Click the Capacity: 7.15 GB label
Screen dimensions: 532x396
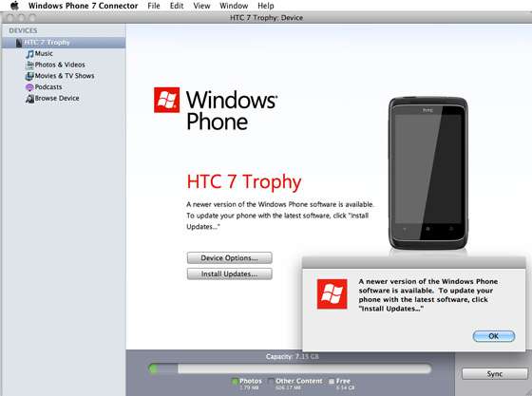click(293, 357)
